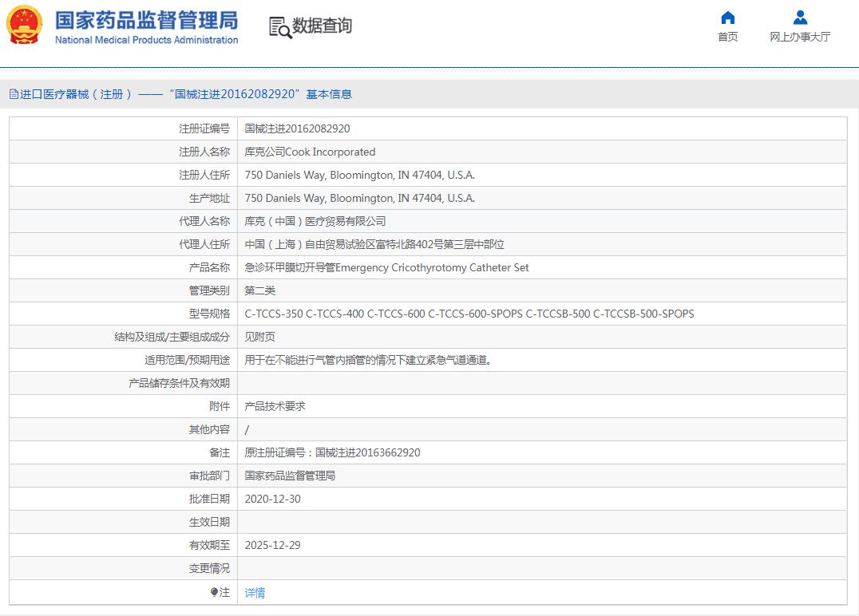Click National Medical Products Administration subtitle
Screen dimensions: 859x616
click(146, 40)
